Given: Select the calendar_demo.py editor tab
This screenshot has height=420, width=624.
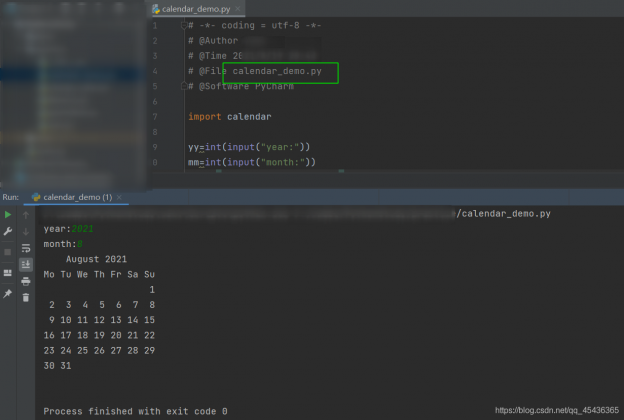Looking at the screenshot, I should (190, 9).
